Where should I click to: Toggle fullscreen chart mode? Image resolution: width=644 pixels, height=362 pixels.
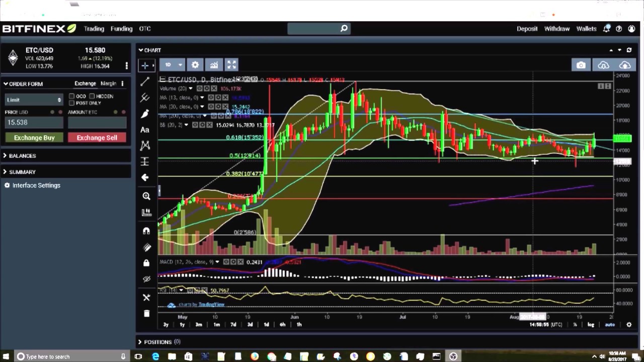[x=231, y=65]
